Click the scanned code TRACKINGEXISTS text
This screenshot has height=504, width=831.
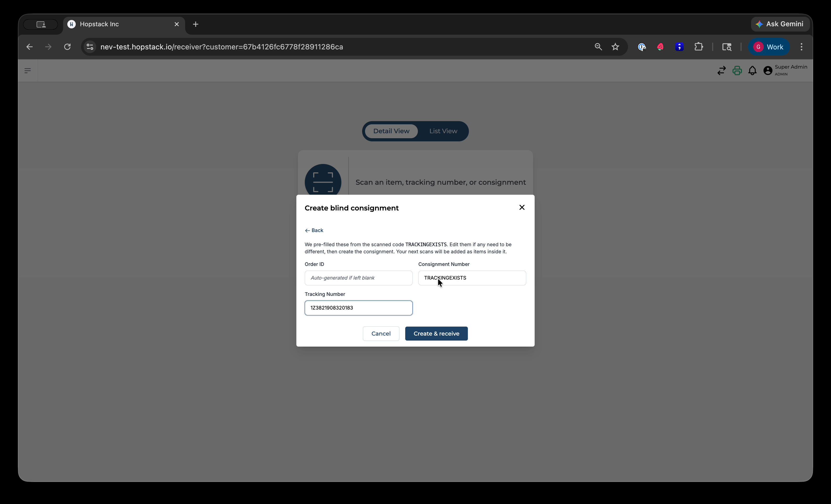[426, 245]
